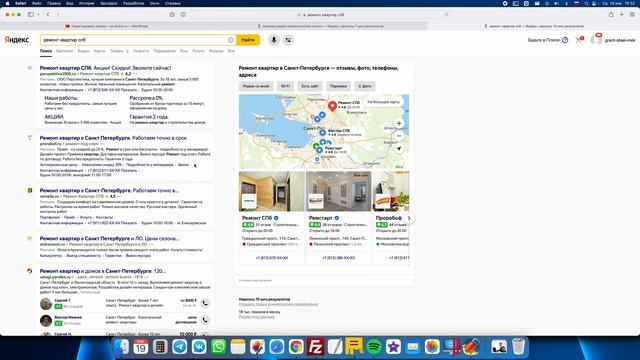Open the perspektiva ad result title
640x360 pixels.
tap(105, 68)
